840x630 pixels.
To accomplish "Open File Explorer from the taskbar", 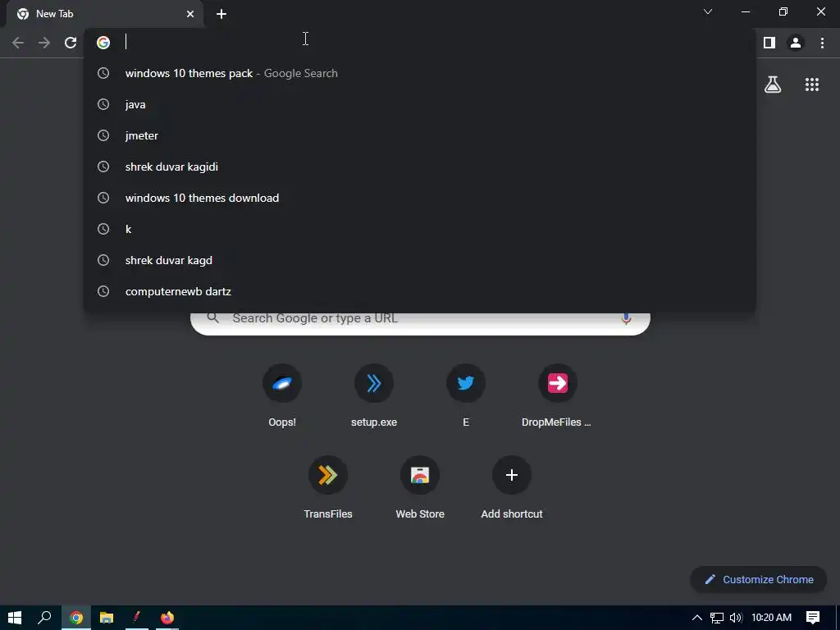I will click(x=107, y=618).
